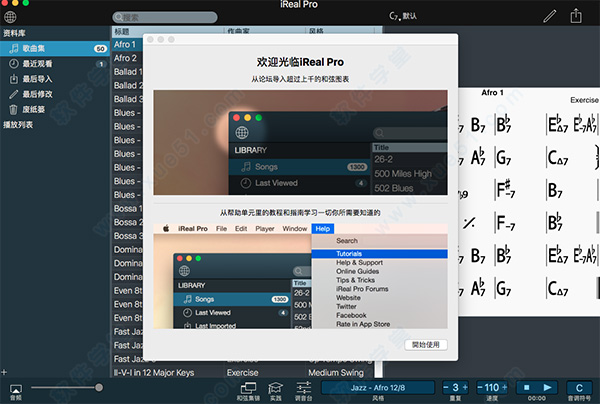Click the F#-7 chord in the chart
The height and width of the screenshot is (404, 600).
pyautogui.click(x=505, y=189)
